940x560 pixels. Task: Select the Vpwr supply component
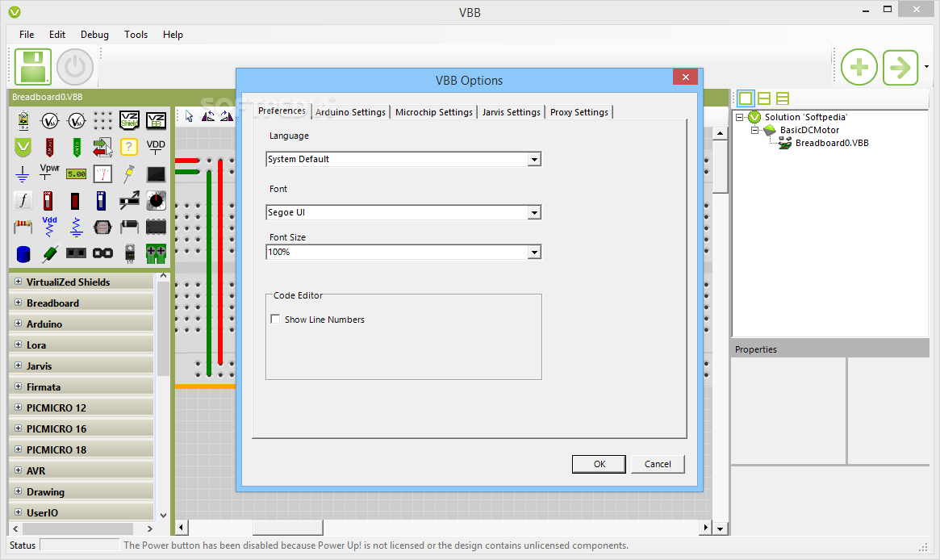point(49,172)
